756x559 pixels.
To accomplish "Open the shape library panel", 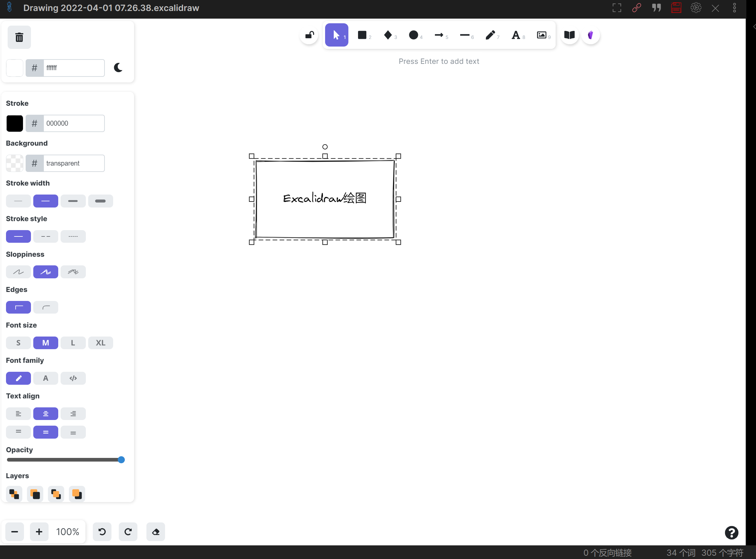I will point(569,35).
